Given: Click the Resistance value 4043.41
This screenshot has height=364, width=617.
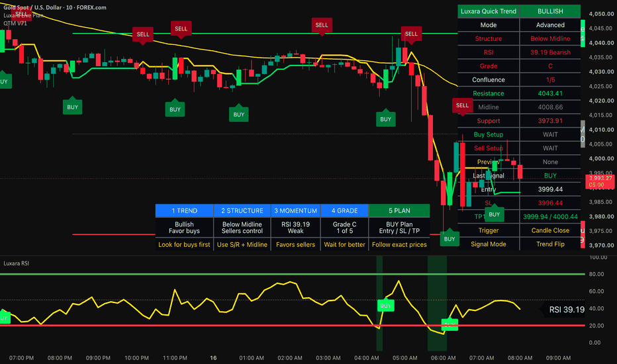Looking at the screenshot, I should (550, 93).
